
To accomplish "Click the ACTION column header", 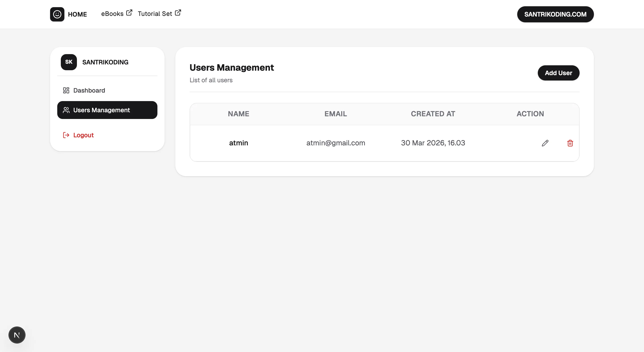I will (530, 114).
